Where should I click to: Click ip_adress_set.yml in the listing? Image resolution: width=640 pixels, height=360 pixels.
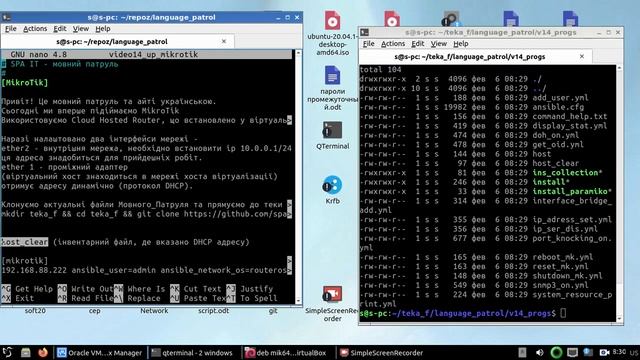pos(572,220)
